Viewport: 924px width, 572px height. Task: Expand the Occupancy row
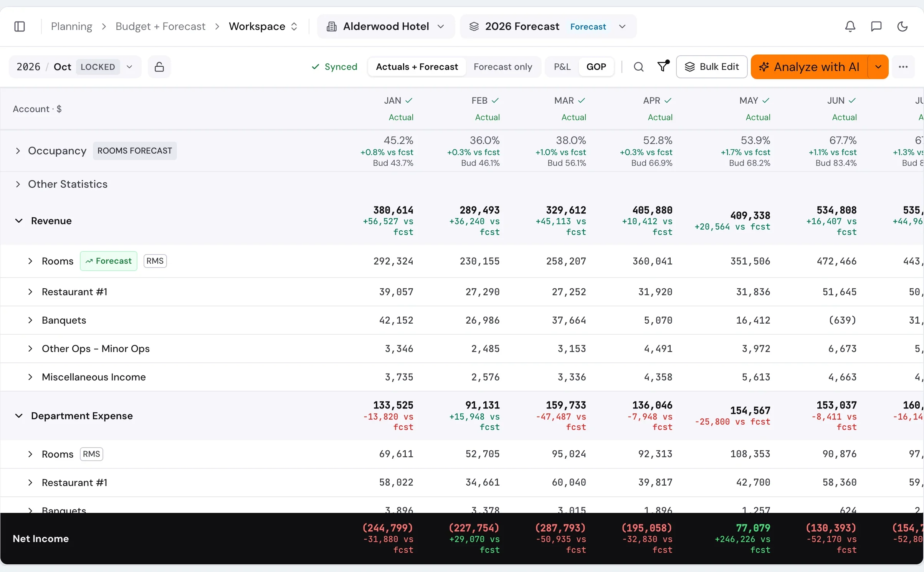(x=18, y=151)
